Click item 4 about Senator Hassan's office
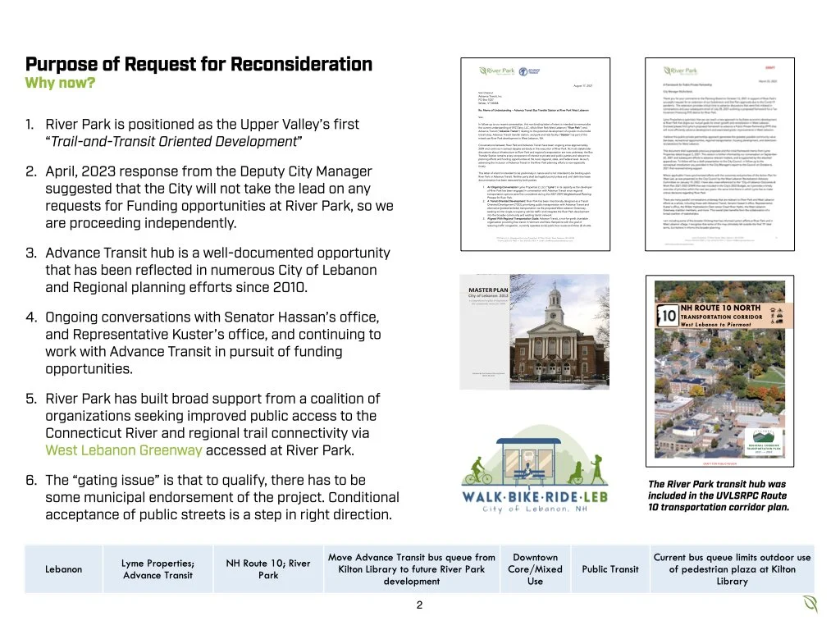 [x=203, y=343]
